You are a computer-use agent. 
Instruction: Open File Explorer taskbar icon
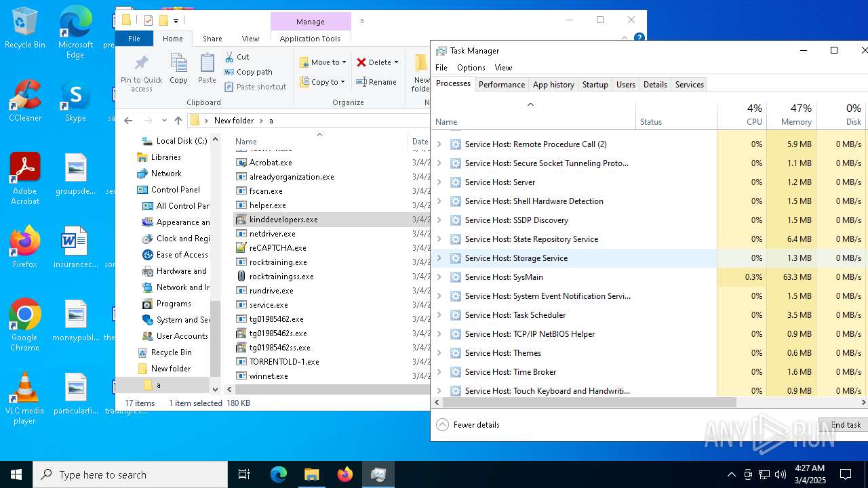click(311, 474)
